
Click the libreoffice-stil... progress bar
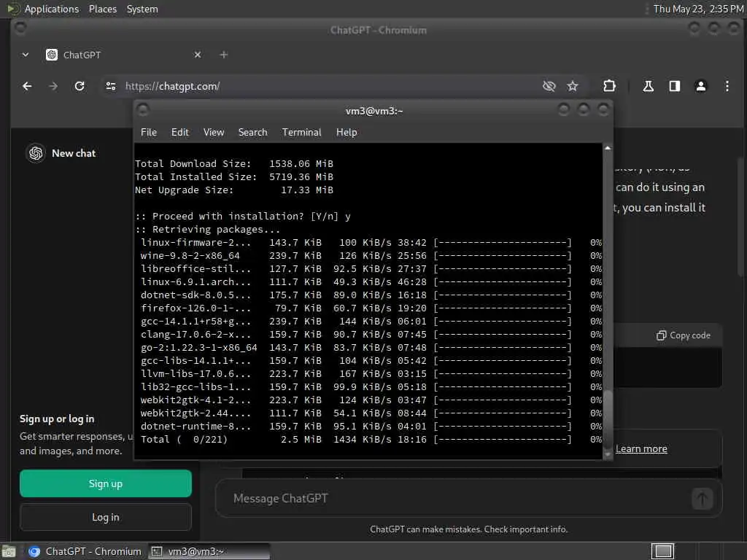503,269
